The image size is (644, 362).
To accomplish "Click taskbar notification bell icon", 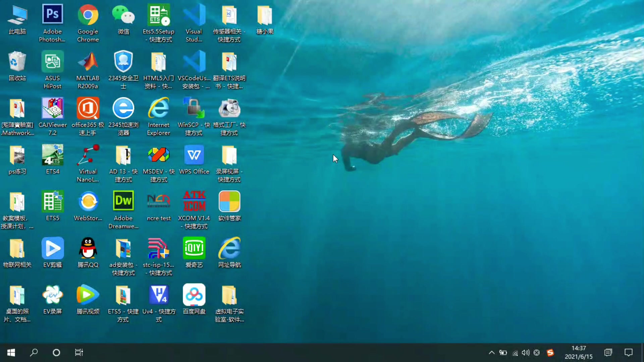I will pyautogui.click(x=629, y=352).
